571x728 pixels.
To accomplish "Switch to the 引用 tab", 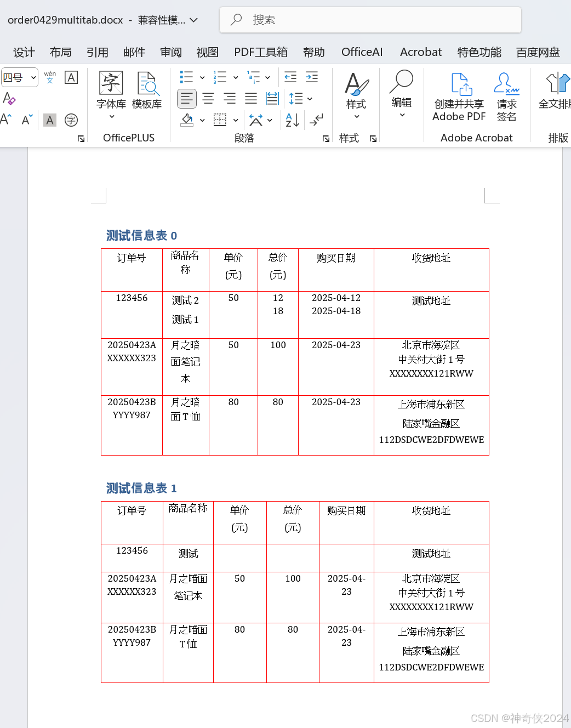I will click(98, 52).
